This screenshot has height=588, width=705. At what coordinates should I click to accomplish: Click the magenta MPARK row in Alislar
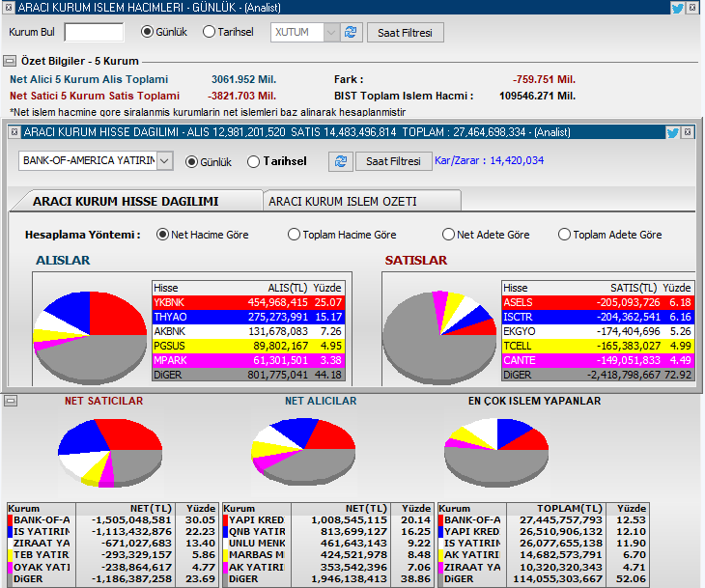click(x=248, y=360)
